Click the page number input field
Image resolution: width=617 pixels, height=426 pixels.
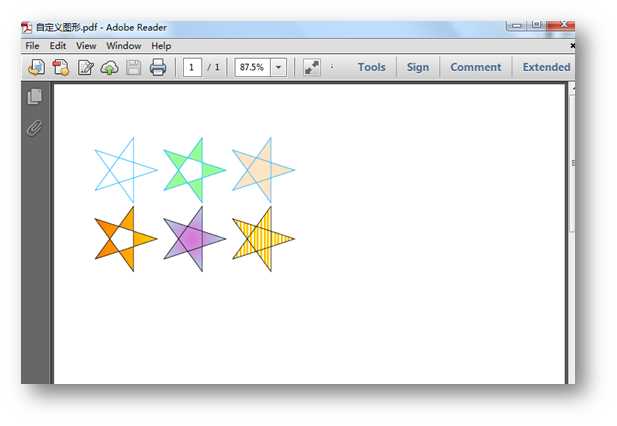(x=192, y=67)
